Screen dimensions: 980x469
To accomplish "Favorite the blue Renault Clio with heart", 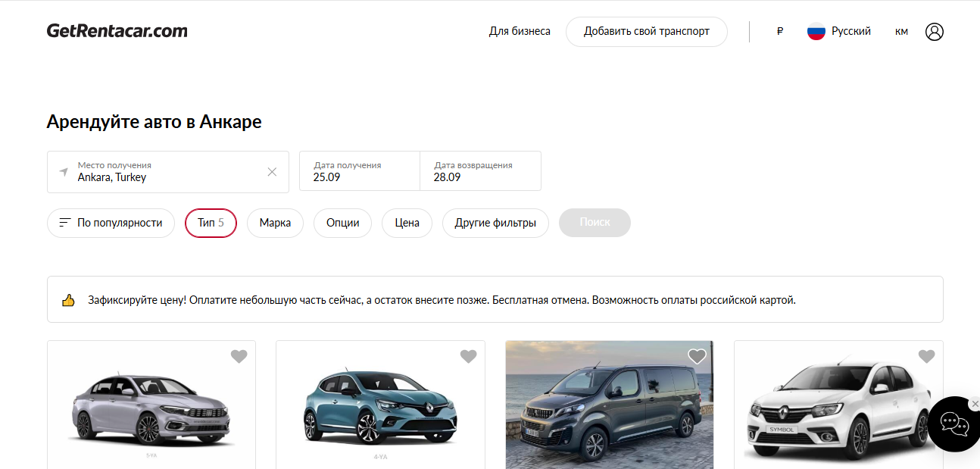I will click(468, 356).
